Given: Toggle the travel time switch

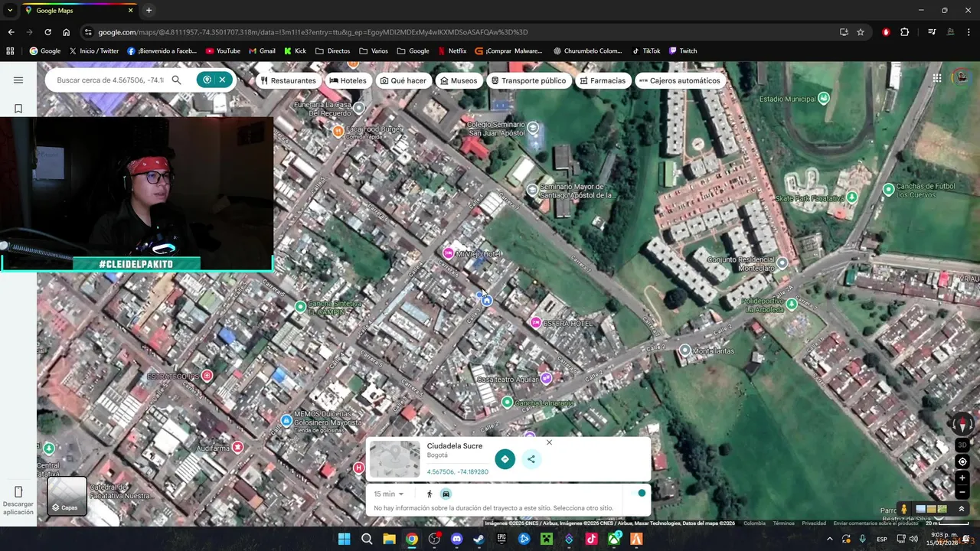Looking at the screenshot, I should click(637, 494).
